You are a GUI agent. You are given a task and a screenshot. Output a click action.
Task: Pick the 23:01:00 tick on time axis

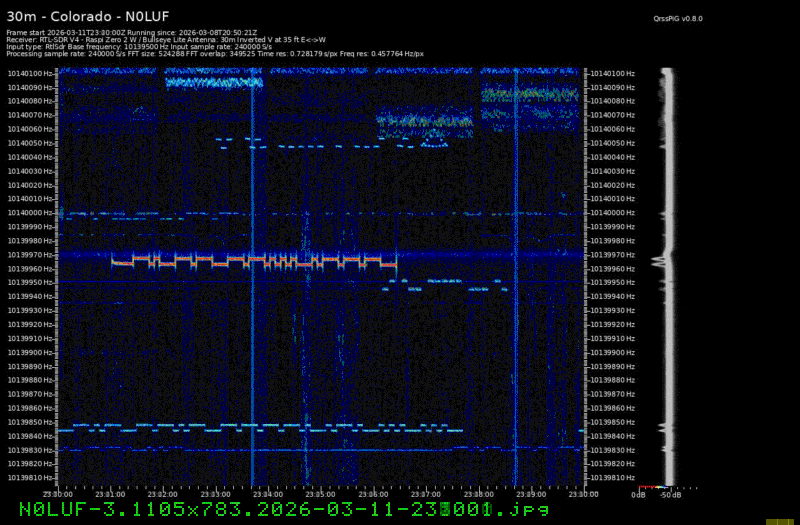point(110,494)
